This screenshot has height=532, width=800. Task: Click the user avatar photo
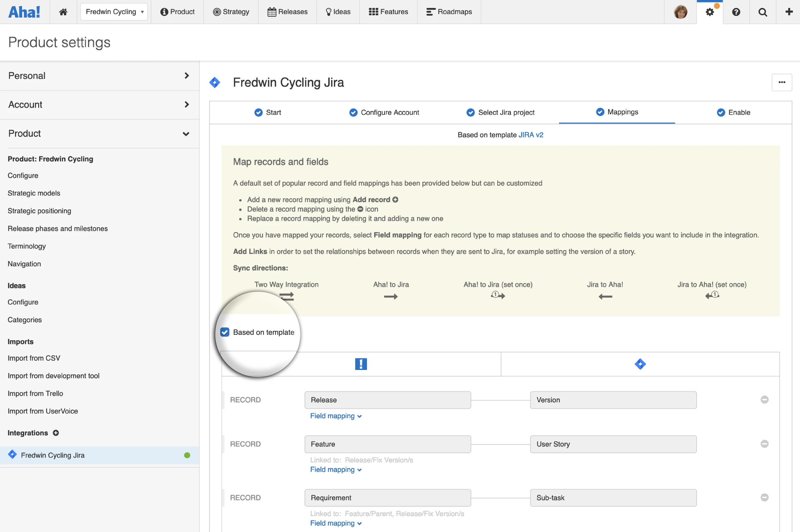[680, 12]
